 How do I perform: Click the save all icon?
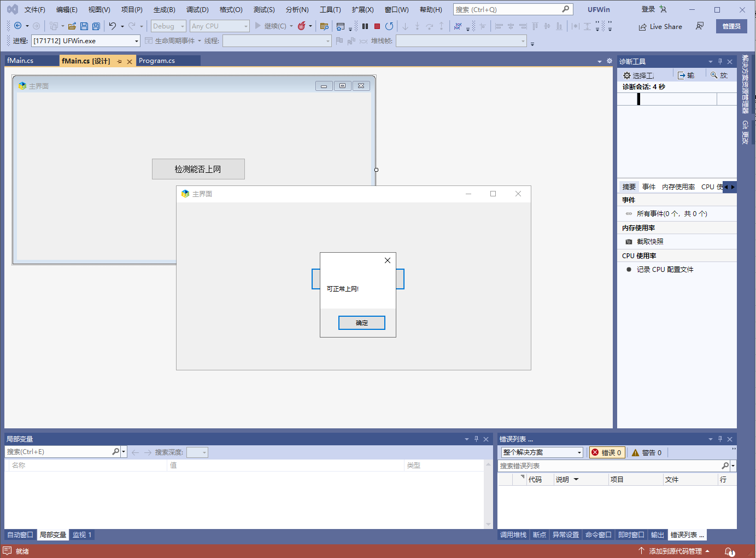(x=96, y=26)
